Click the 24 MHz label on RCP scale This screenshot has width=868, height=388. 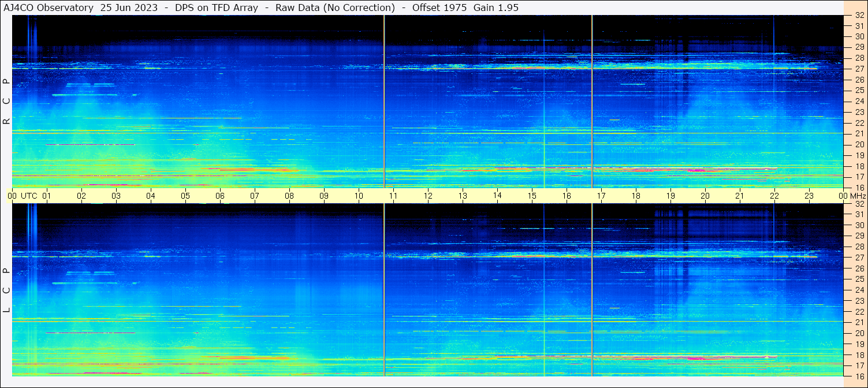[x=859, y=101]
